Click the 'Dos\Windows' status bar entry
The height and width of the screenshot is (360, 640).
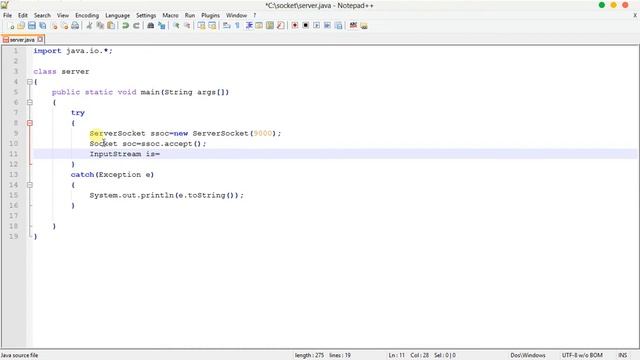(x=528, y=356)
